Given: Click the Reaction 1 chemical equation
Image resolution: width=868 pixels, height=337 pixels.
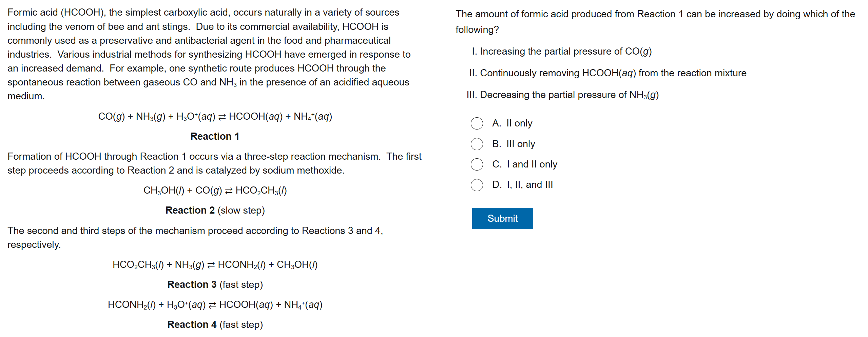Looking at the screenshot, I should pos(215,117).
